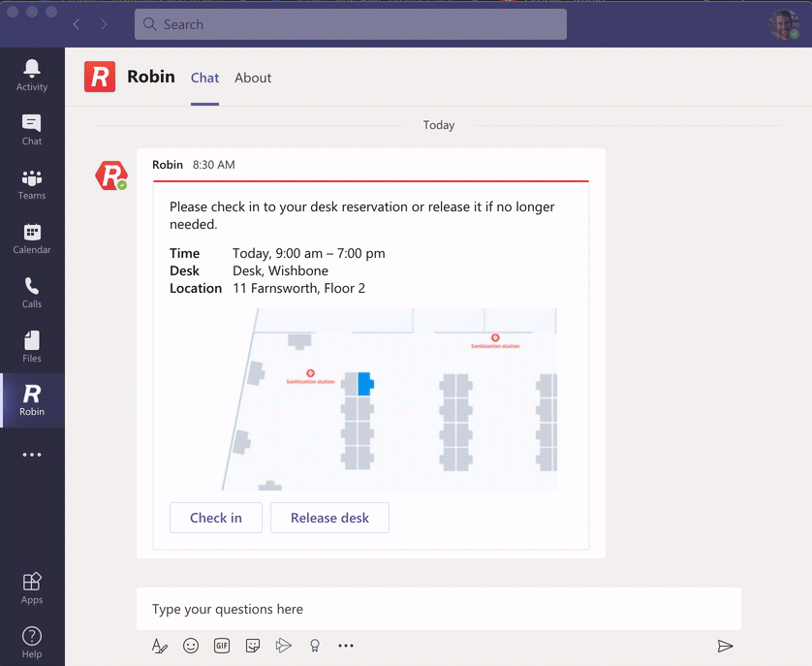Select the Teams icon in the sidebar
This screenshot has width=812, height=666.
(x=32, y=182)
